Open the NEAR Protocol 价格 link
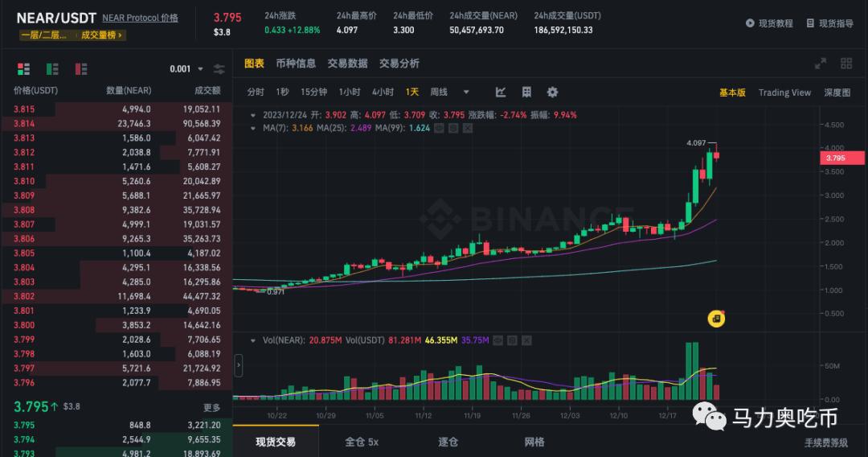Screen dimensions: 868x457 pos(140,18)
